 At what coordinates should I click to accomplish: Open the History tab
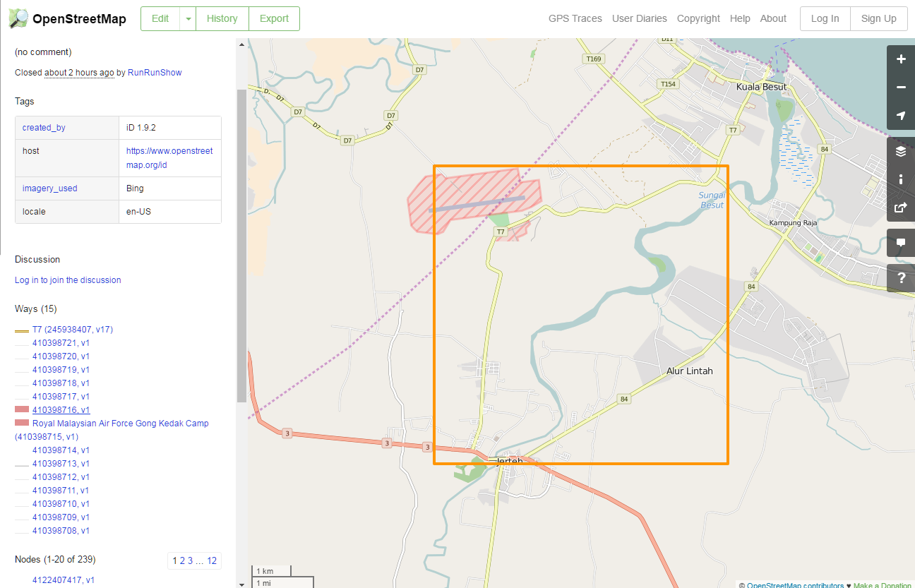[222, 19]
